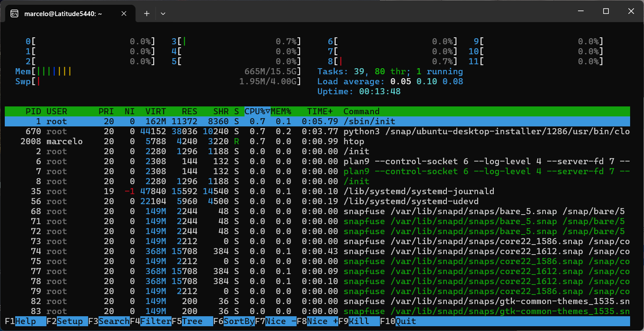Click the terminal icon in the tab
Viewport: 644px width, 331px height.
pos(14,13)
